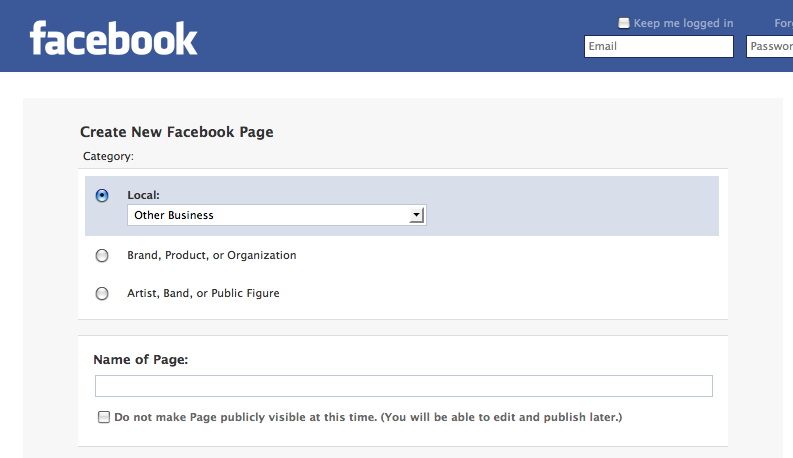Click the cut-off link above Password field
Screen dimensions: 793x458
click(783, 23)
